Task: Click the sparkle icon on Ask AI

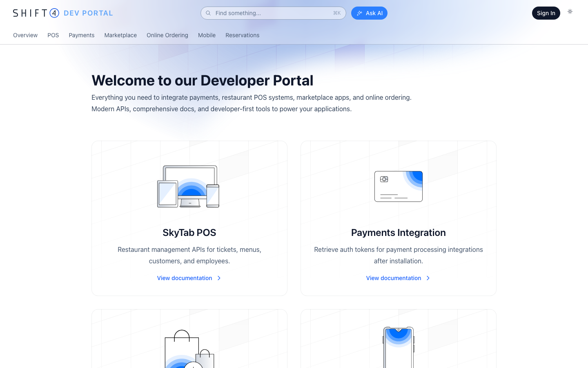Action: 359,13
